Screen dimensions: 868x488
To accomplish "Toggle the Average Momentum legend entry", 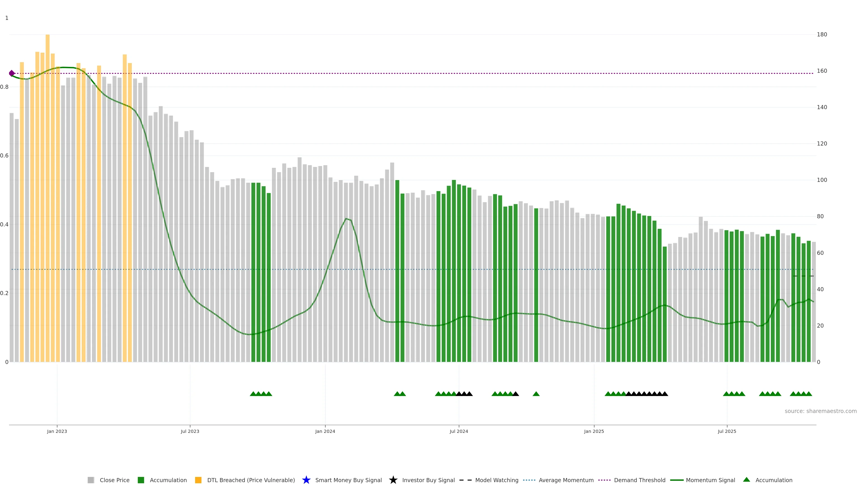I will [x=566, y=480].
